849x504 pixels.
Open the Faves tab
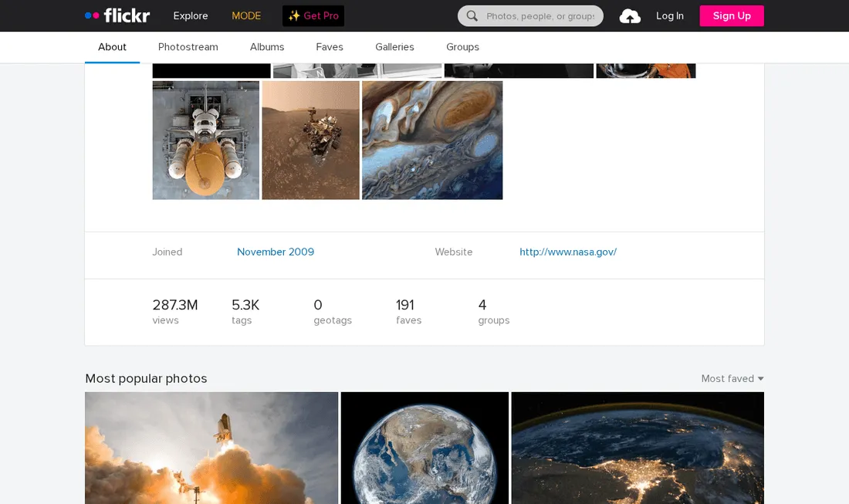(330, 47)
